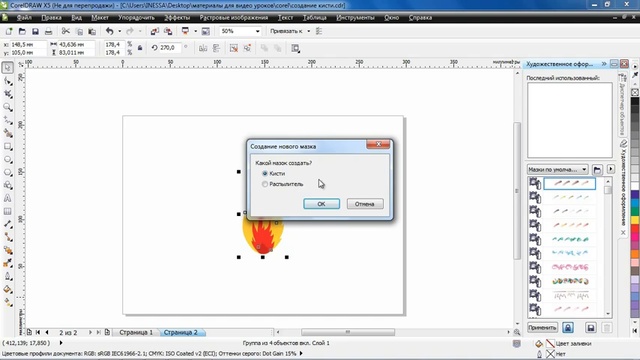This screenshot has height=360, width=640.
Task: Select the Color Eyedropper tool
Action: (8, 263)
